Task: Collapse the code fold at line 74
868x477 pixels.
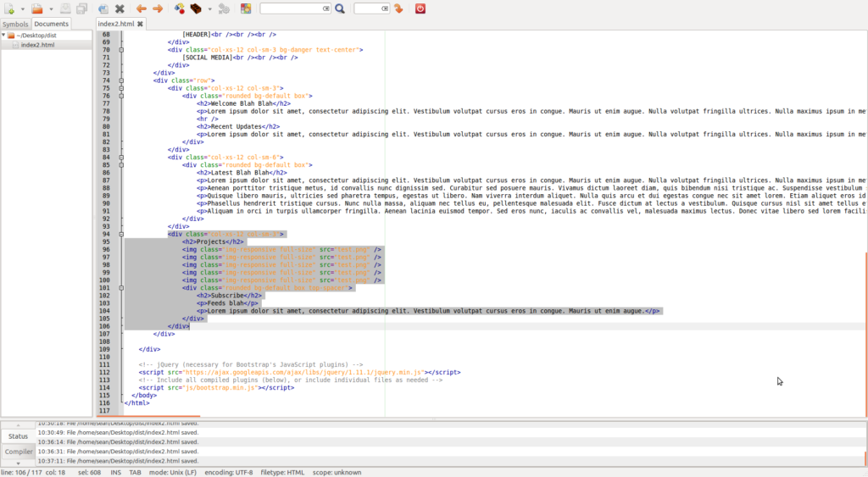Action: point(121,80)
